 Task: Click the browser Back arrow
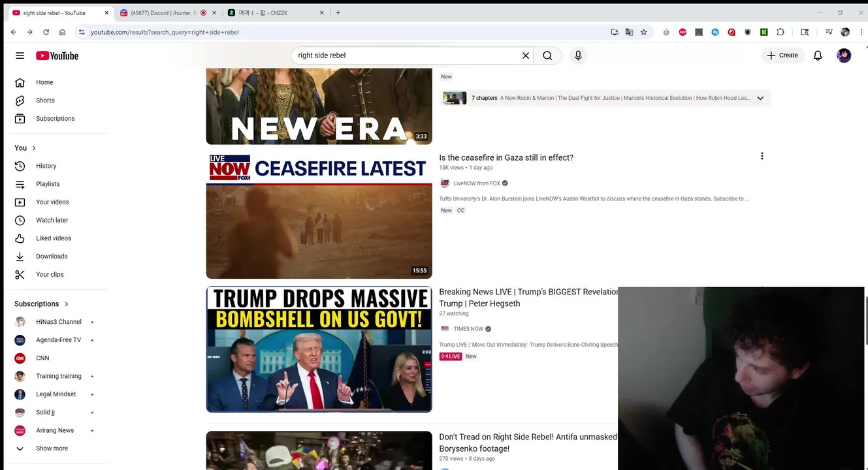pyautogui.click(x=14, y=32)
